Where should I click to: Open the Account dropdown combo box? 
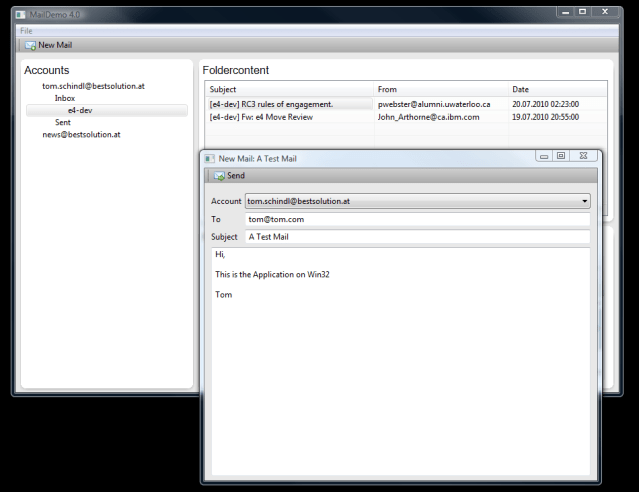pyautogui.click(x=417, y=201)
